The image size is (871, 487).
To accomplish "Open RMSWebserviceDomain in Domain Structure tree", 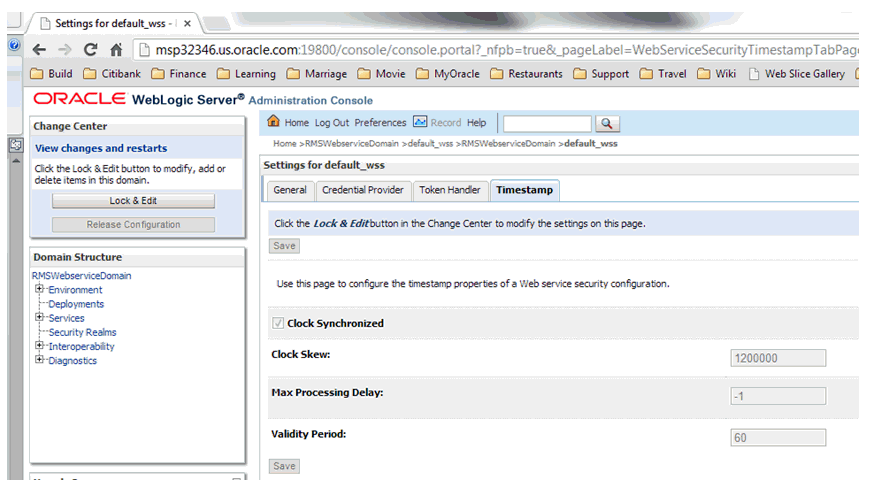I will (x=82, y=276).
